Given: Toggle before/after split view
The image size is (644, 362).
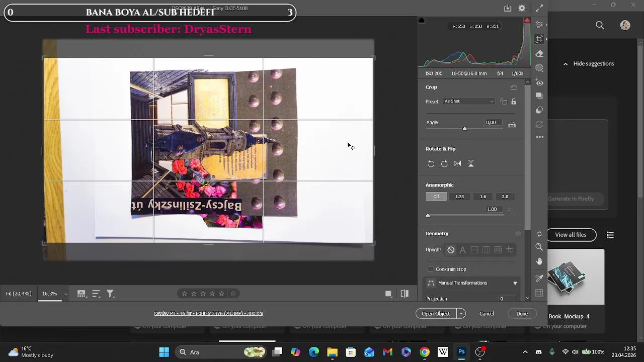Looking at the screenshot, I should point(405,294).
